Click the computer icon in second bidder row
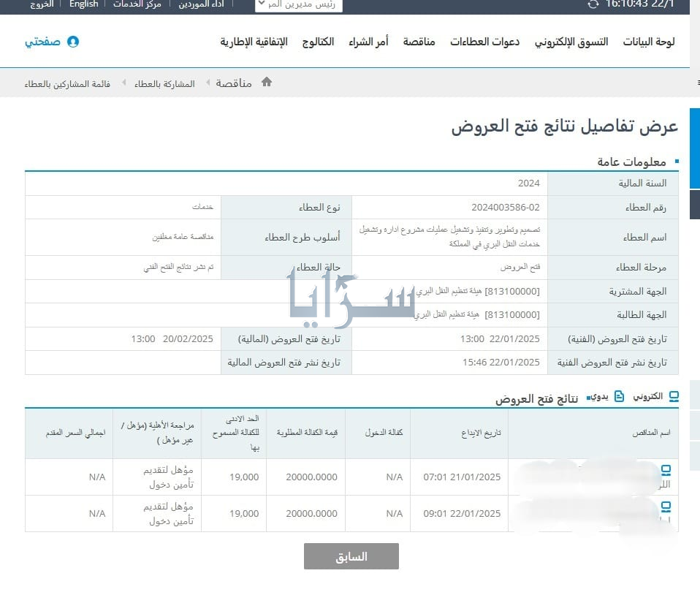 665,506
